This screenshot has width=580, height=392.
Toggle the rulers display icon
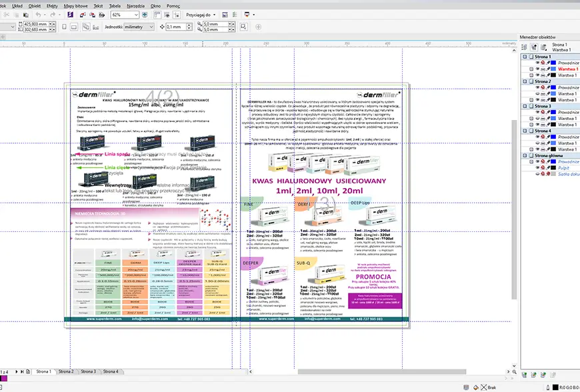(157, 15)
